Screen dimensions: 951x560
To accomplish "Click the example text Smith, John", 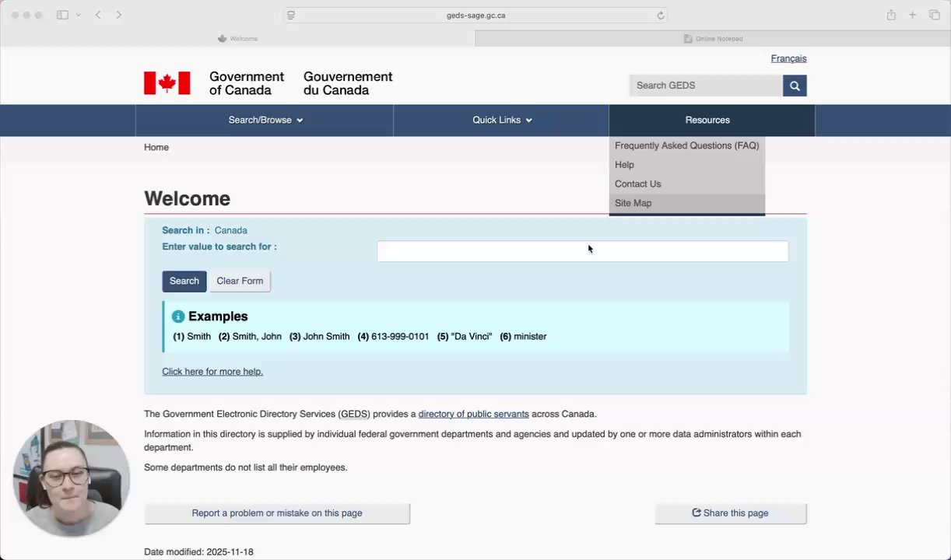I will 257,336.
